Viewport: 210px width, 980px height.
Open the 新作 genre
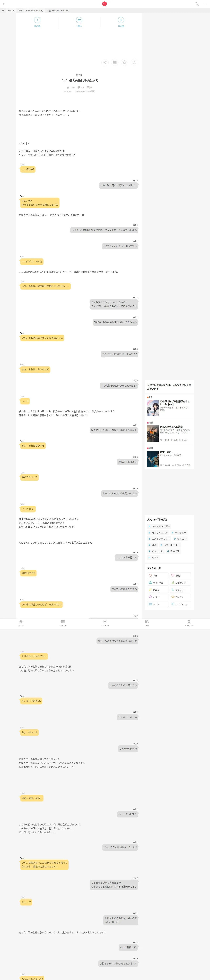point(158,576)
